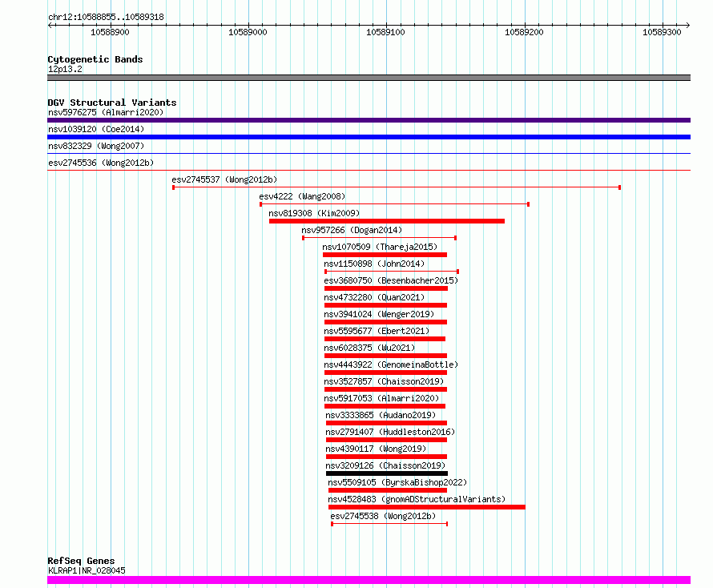
Task: Click nsv3209126 (Chaisson2019) label
Action: pos(385,465)
